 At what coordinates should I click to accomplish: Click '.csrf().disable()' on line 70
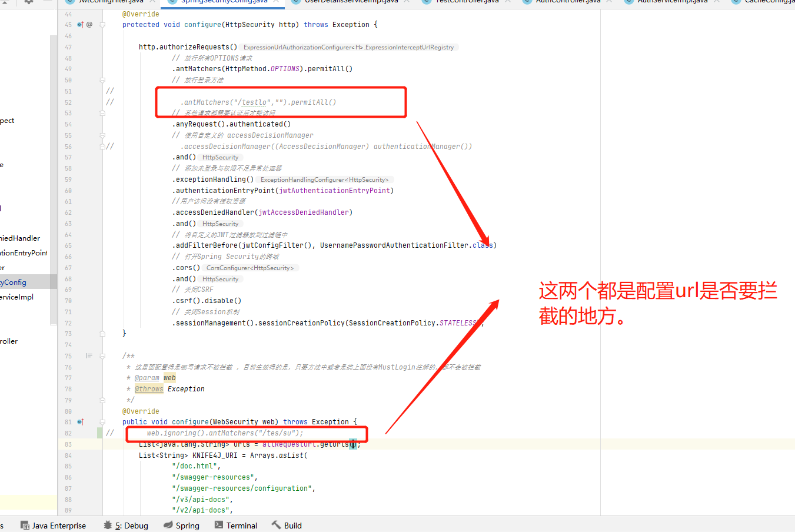[207, 301]
